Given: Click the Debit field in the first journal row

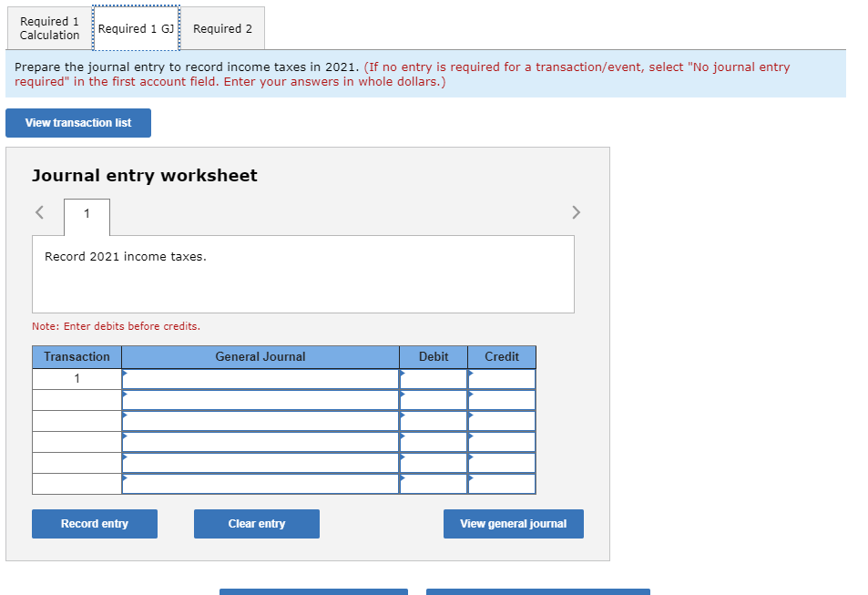Looking at the screenshot, I should click(x=433, y=378).
